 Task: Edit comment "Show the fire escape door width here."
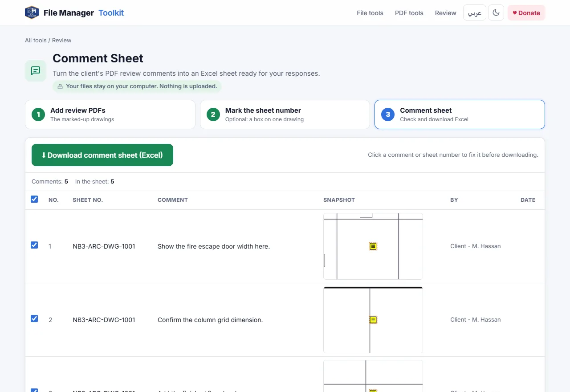click(214, 246)
